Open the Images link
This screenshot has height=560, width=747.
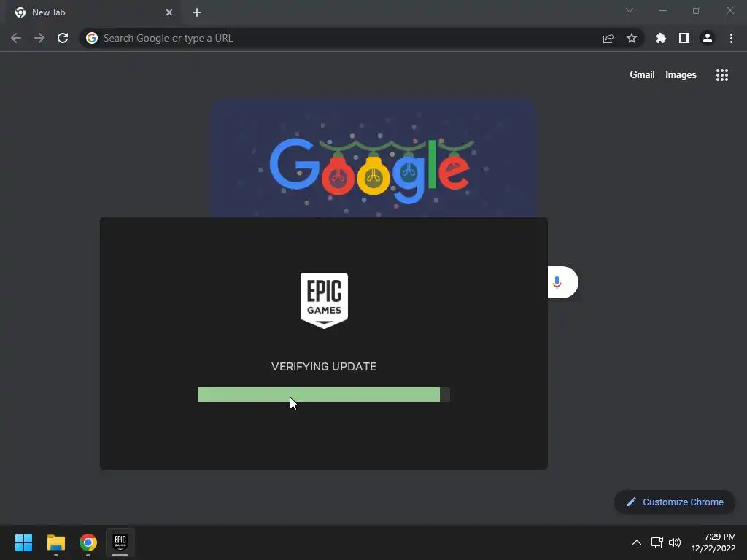tap(681, 75)
